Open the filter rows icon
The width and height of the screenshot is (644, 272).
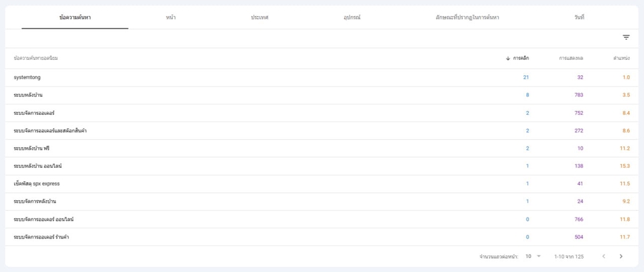pyautogui.click(x=626, y=38)
